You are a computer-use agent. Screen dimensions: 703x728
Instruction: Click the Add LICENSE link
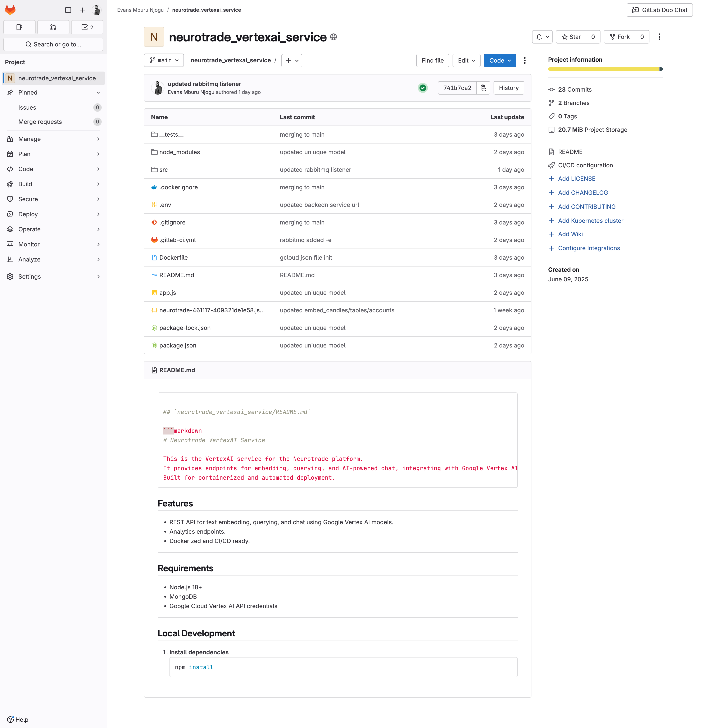(x=576, y=179)
